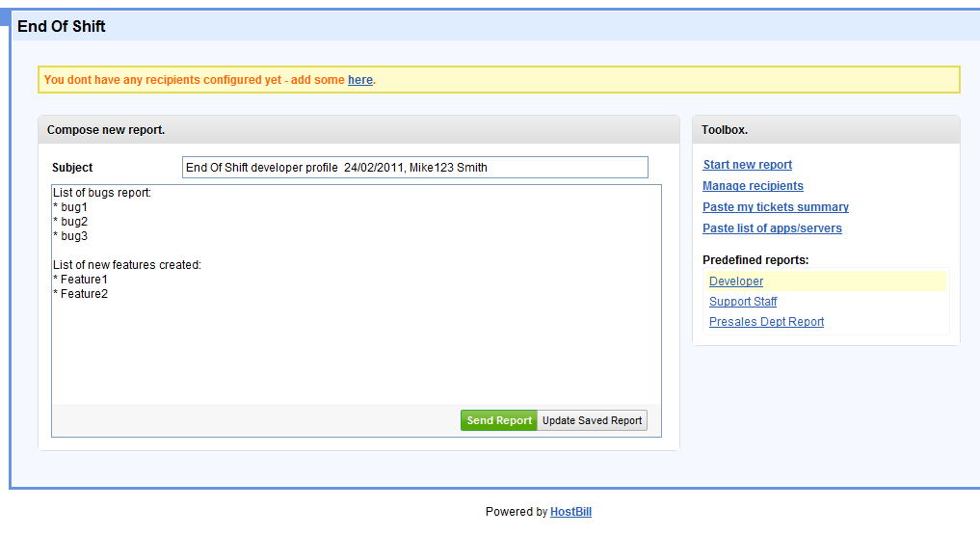Go to Manage recipients
Viewport: 980px width, 535px height.
(753, 186)
